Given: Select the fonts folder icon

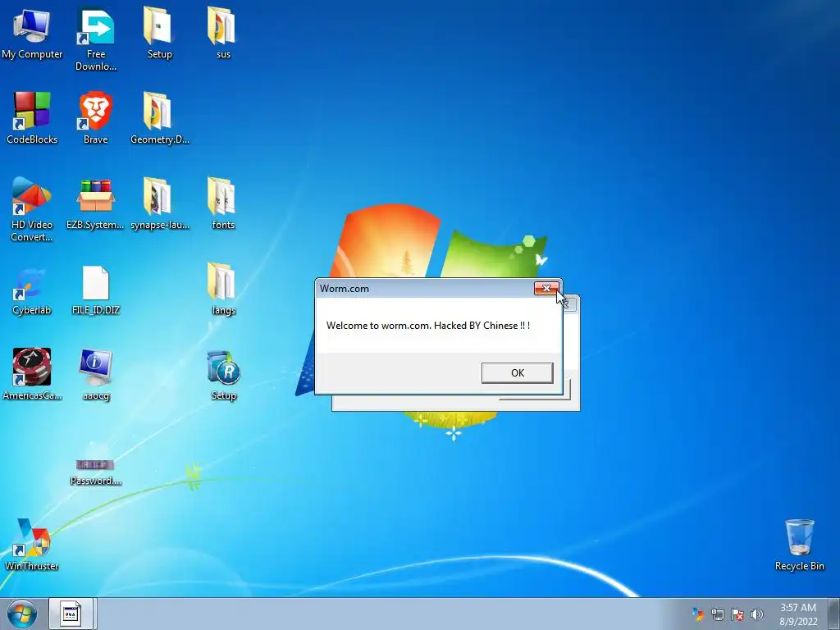Looking at the screenshot, I should tap(223, 203).
